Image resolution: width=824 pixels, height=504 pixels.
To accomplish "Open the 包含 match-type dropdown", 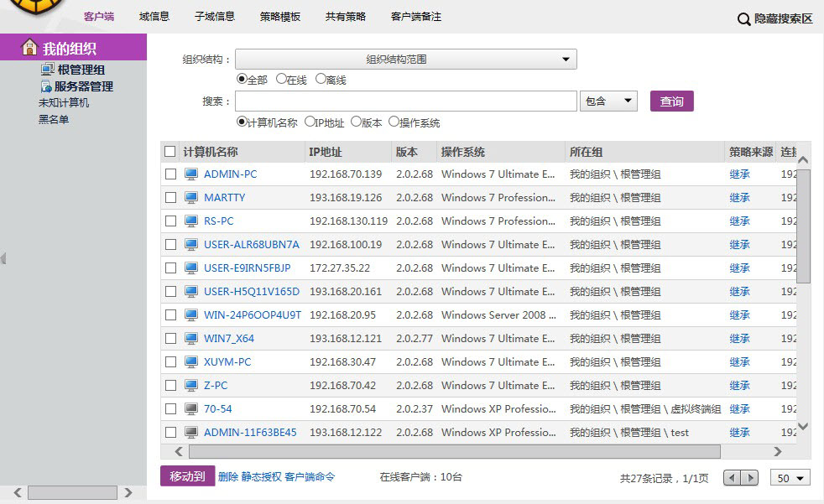I will [x=608, y=101].
